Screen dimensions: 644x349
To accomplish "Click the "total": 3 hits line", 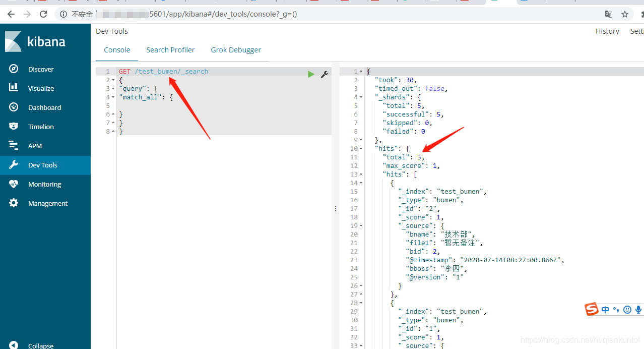I will 404,157.
